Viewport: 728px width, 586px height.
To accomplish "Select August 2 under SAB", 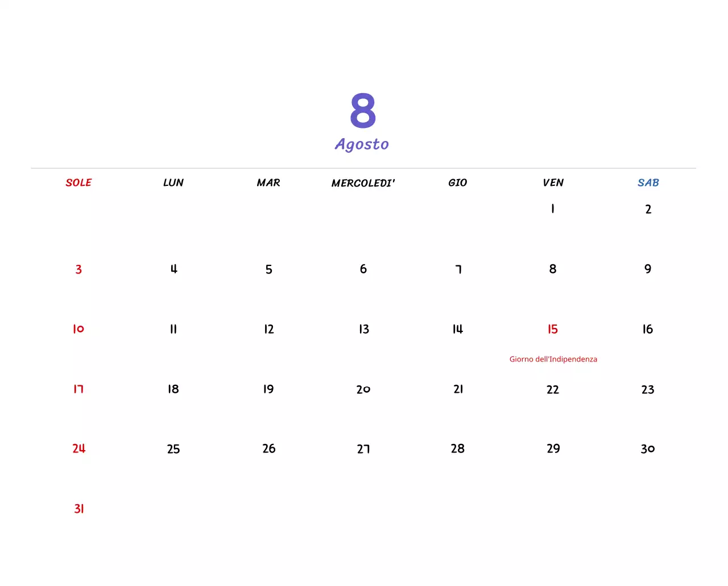I will [648, 209].
